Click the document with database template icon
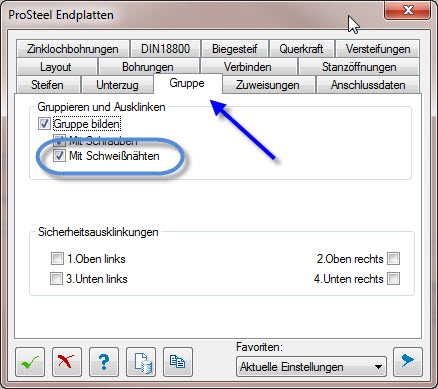438x389 pixels. (x=141, y=362)
